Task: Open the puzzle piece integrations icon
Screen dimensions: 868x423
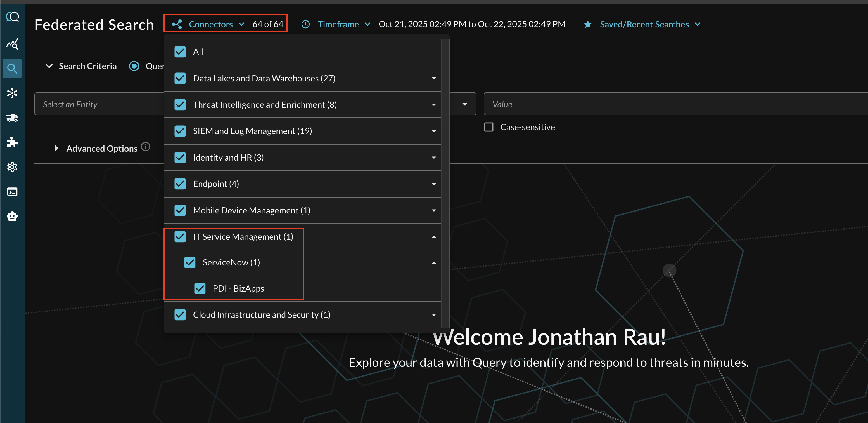Action: (x=13, y=142)
